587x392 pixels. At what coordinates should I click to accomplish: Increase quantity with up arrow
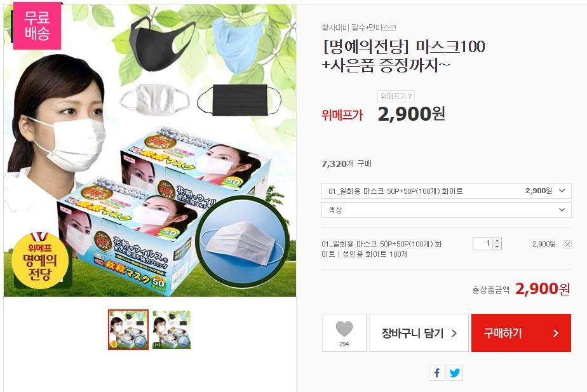click(x=497, y=241)
